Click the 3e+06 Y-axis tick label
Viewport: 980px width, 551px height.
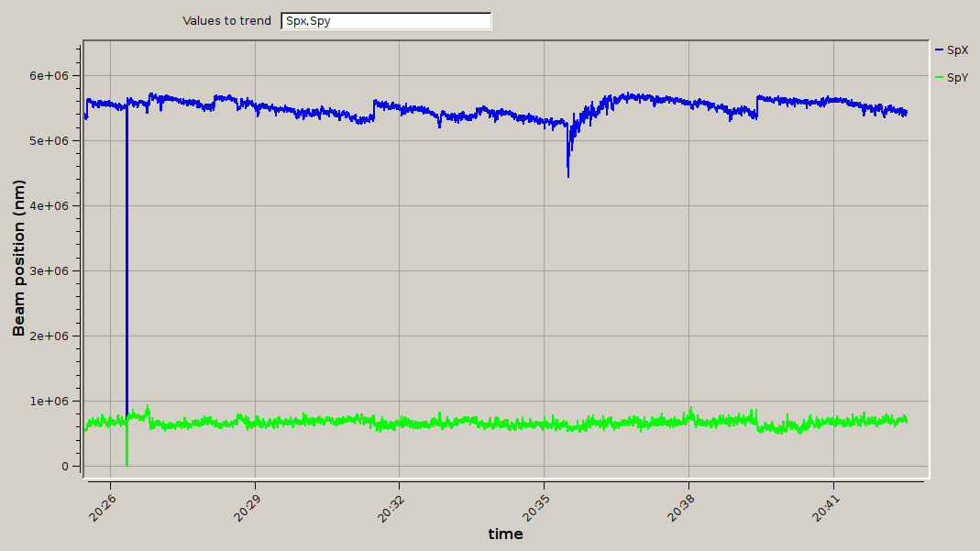click(x=50, y=271)
